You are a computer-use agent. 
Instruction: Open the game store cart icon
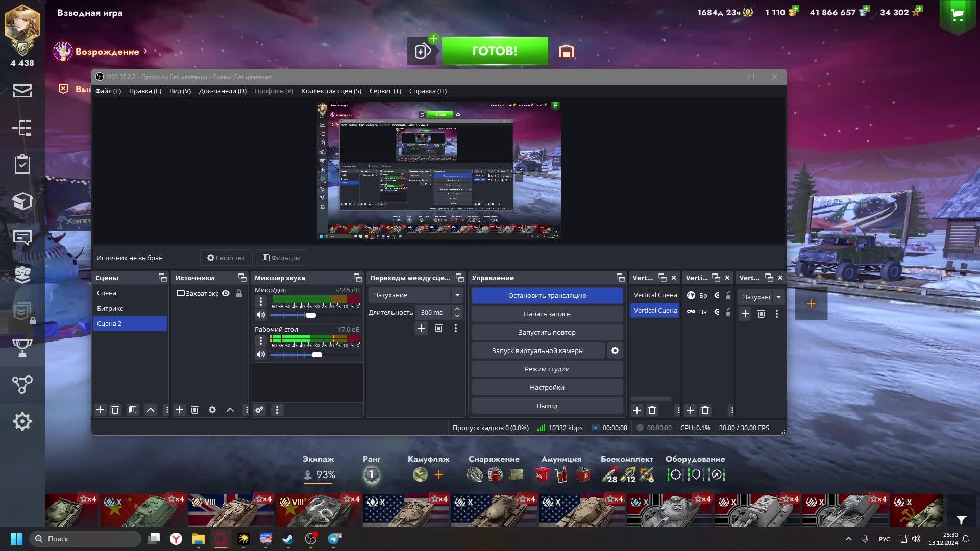coord(958,15)
